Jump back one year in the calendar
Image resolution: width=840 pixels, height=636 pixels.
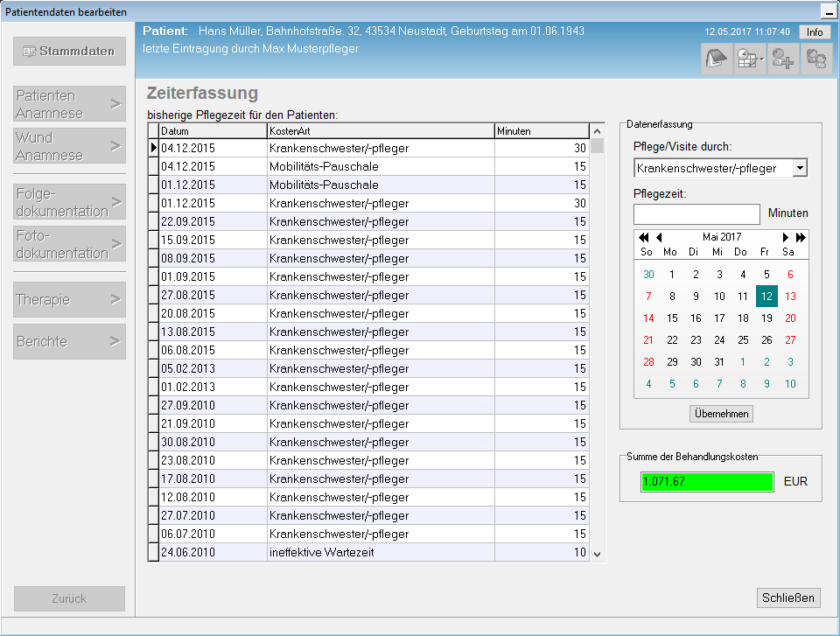[x=643, y=237]
